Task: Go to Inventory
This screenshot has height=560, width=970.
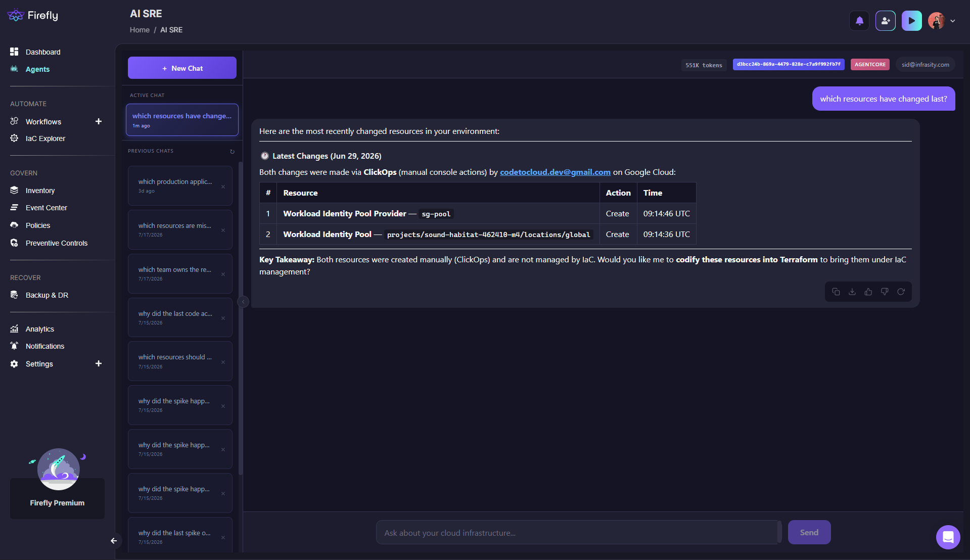Action: (40, 191)
